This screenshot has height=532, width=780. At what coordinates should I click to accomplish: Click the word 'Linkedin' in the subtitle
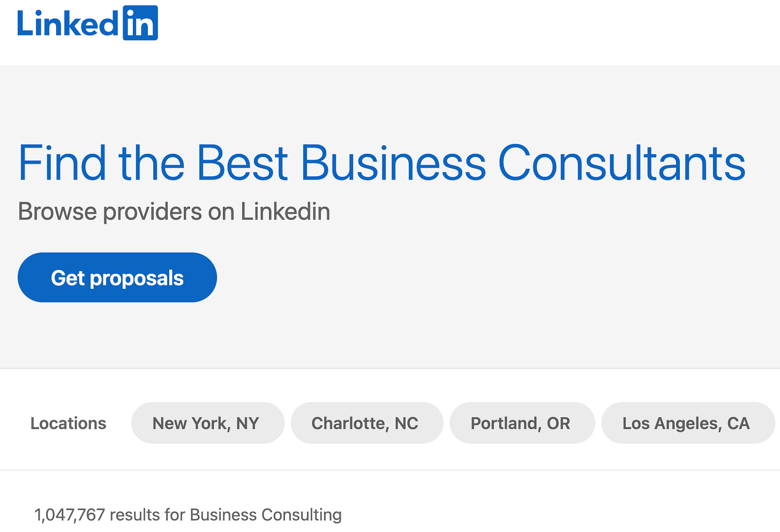tap(285, 212)
